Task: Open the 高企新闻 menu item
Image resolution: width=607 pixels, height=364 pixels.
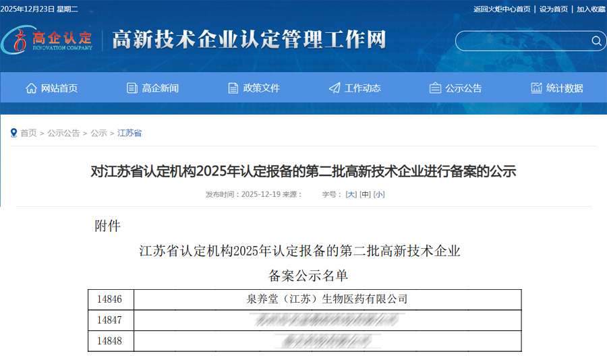Action: point(160,88)
